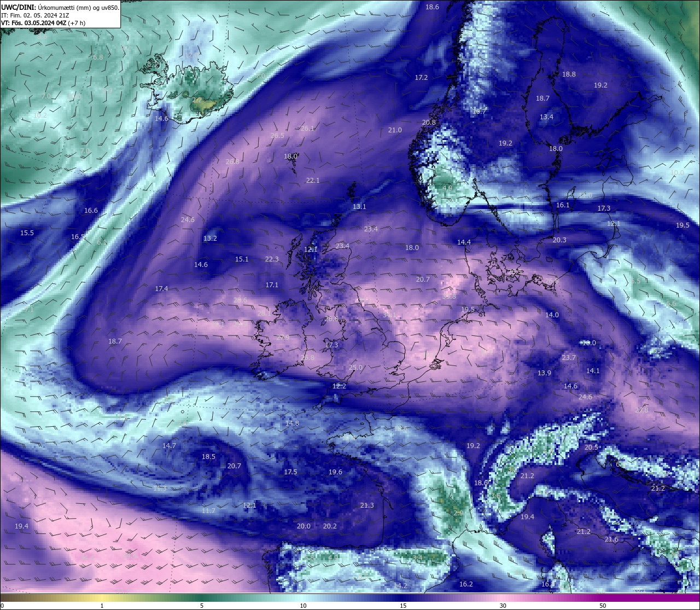Click the map value '22.1'
Image resolution: width=700 pixels, height=610 pixels.
point(313,180)
